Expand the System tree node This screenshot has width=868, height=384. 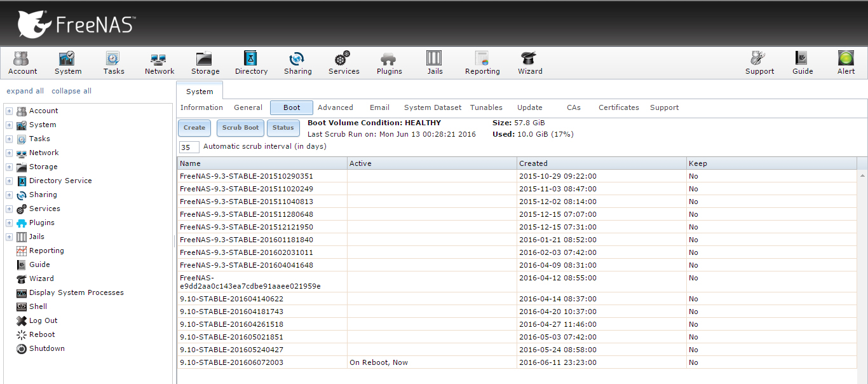[10, 125]
